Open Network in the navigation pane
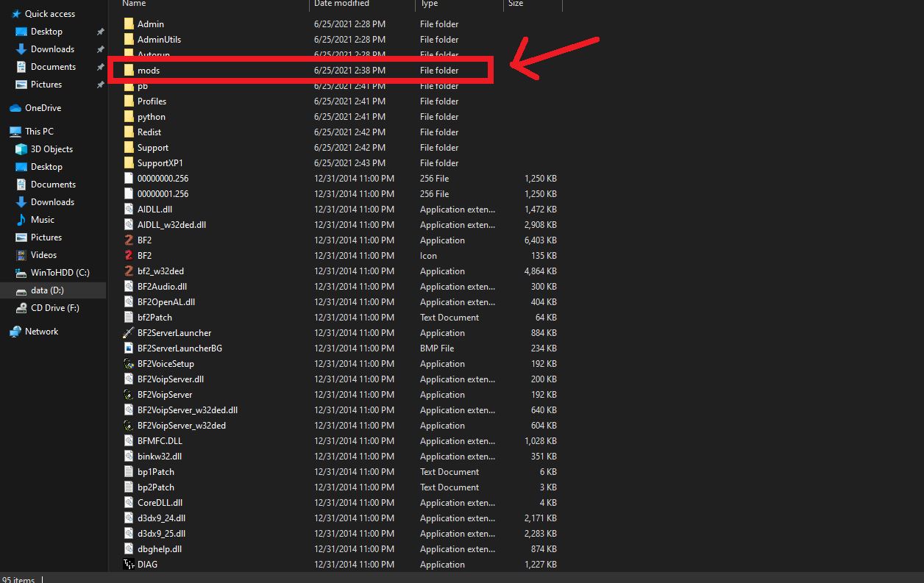This screenshot has height=583, width=924. [41, 332]
